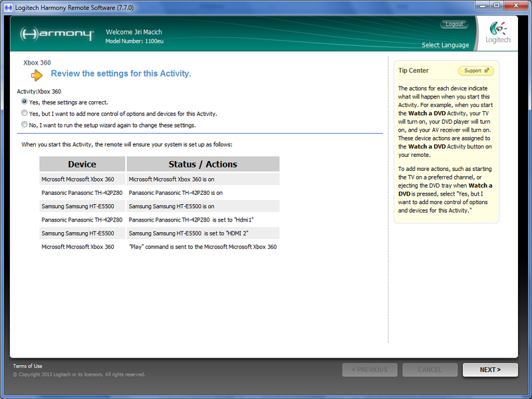Click 'Model Number: 1100eu' text
Viewport: 532px width, 399px height.
pyautogui.click(x=134, y=41)
